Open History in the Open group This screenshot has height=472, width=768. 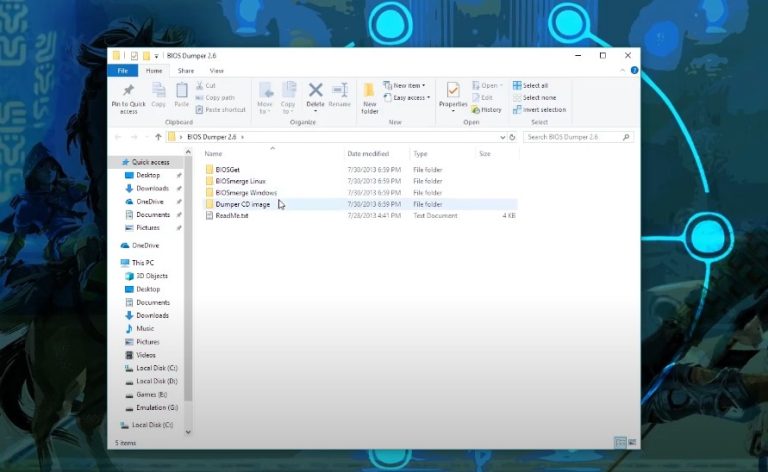(486, 110)
